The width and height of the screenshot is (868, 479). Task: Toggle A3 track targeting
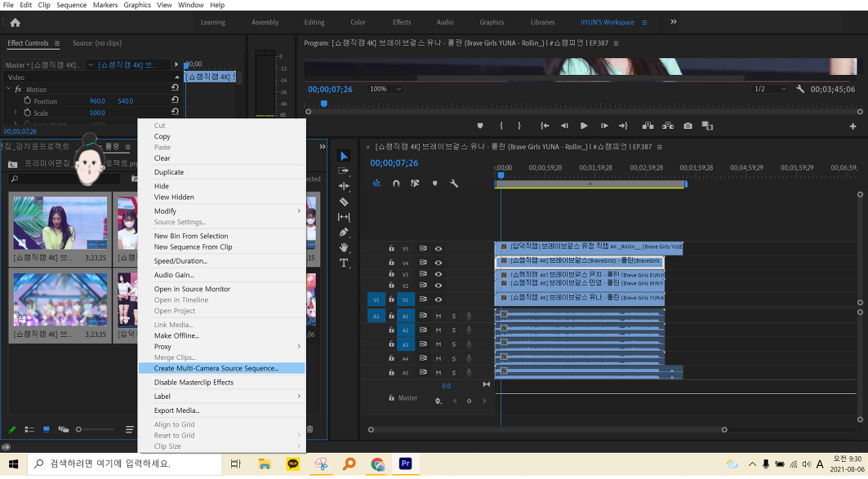[405, 344]
